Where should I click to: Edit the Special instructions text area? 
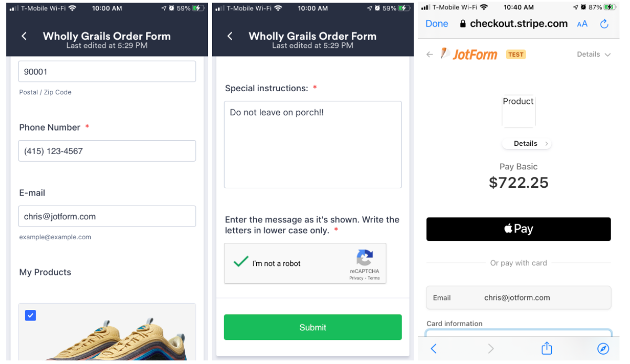pos(313,145)
